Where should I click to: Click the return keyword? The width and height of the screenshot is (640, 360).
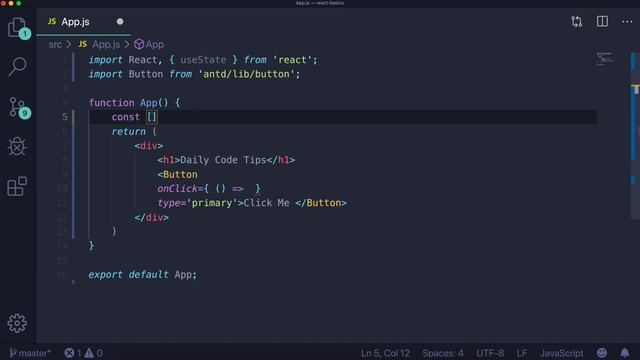click(x=128, y=132)
